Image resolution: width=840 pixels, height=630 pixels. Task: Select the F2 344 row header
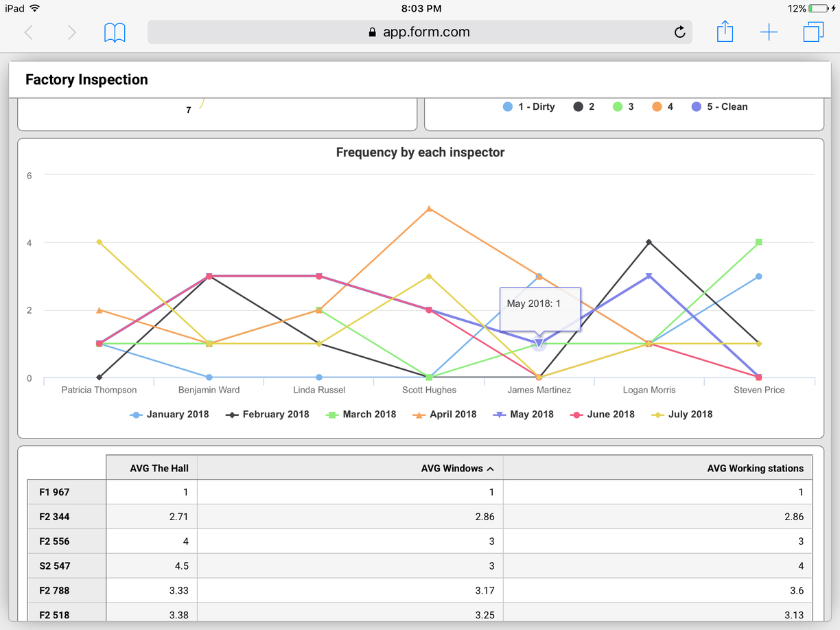[67, 517]
